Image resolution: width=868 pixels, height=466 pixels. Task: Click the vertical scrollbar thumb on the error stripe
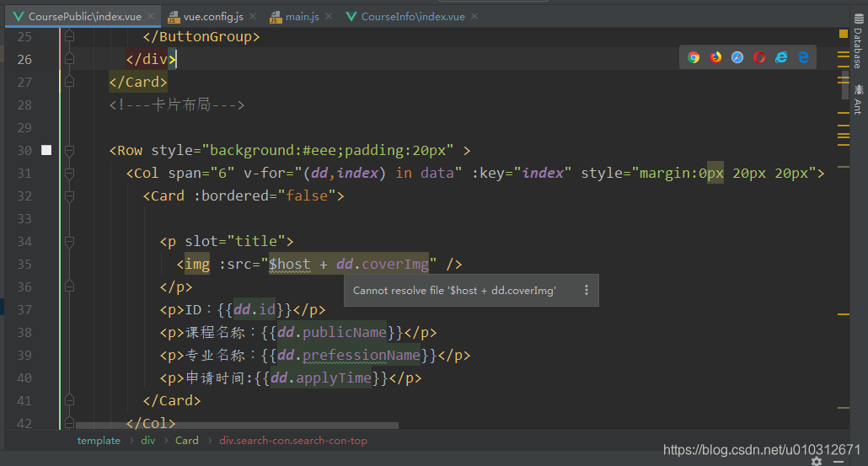pos(844,83)
